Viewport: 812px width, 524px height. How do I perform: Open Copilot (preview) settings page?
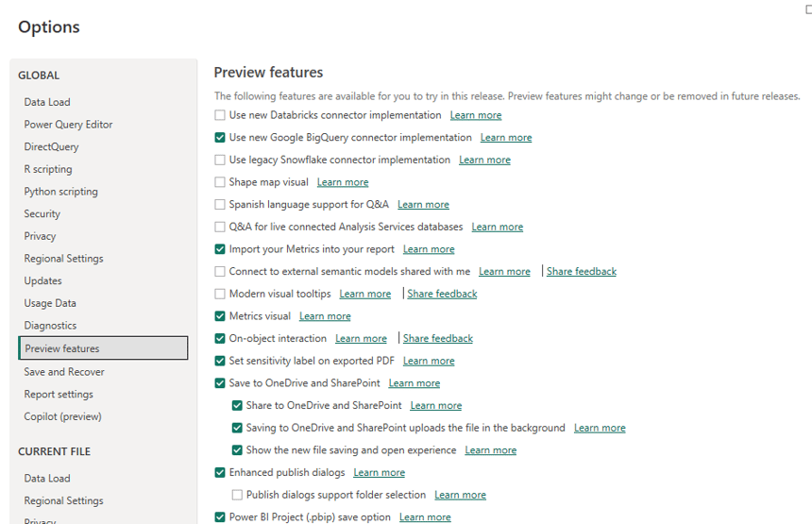(62, 416)
